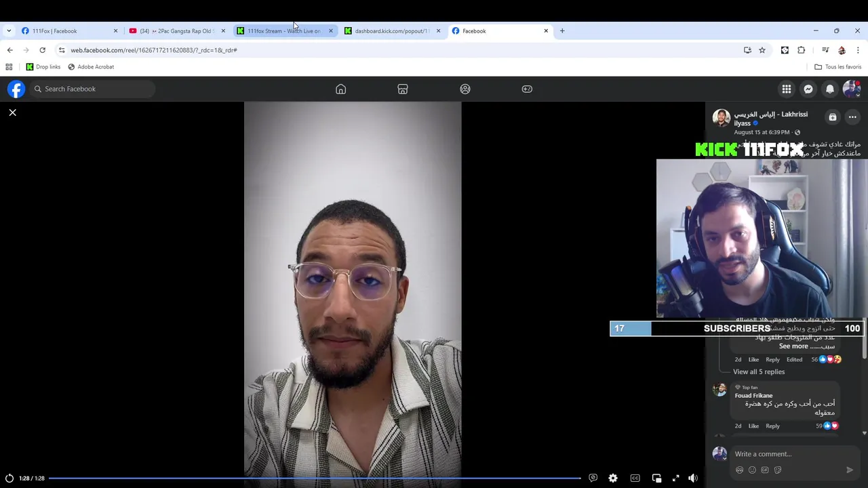Screen dimensions: 868x488
Task: Open the Notifications bell
Action: (830, 89)
